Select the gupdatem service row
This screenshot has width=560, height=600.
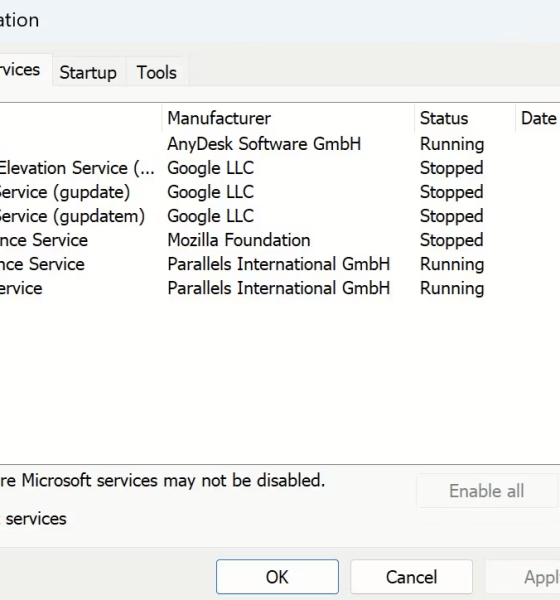pyautogui.click(x=280, y=216)
